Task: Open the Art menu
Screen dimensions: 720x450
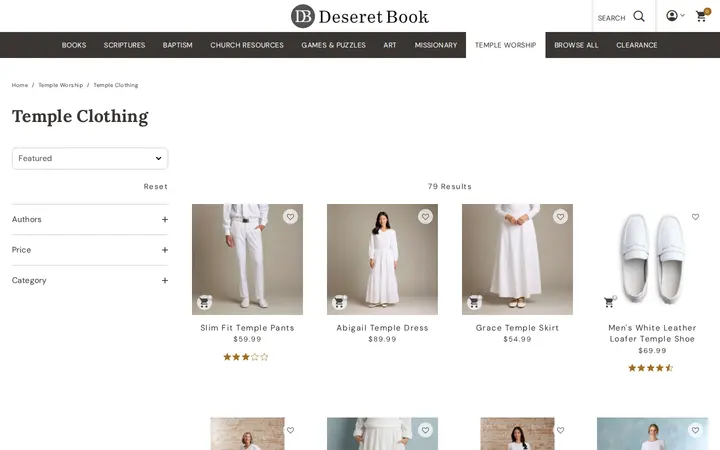Action: pos(390,45)
